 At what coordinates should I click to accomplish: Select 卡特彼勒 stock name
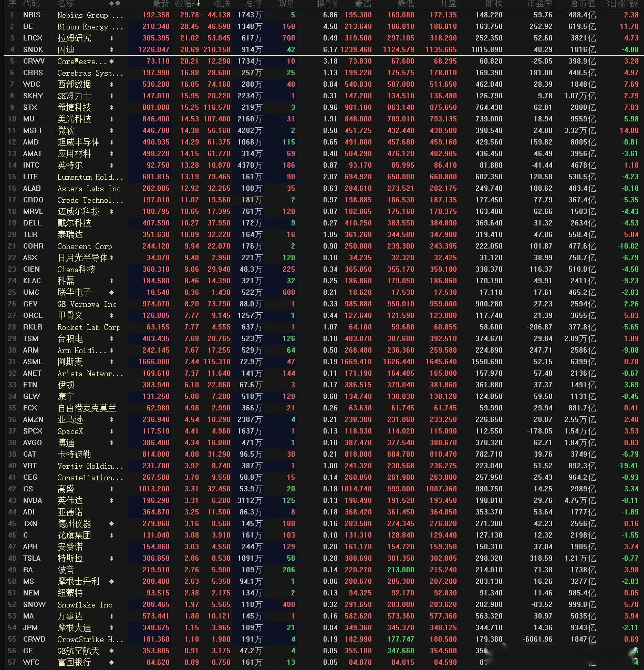(74, 455)
